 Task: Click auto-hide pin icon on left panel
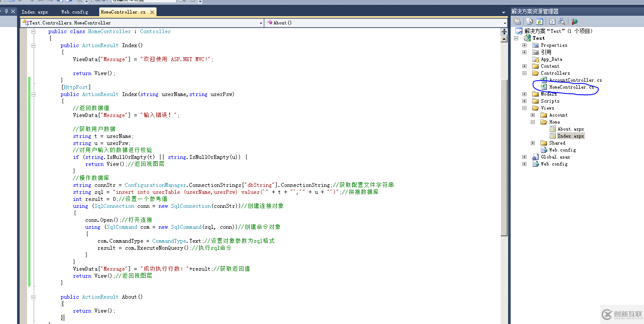6,12
